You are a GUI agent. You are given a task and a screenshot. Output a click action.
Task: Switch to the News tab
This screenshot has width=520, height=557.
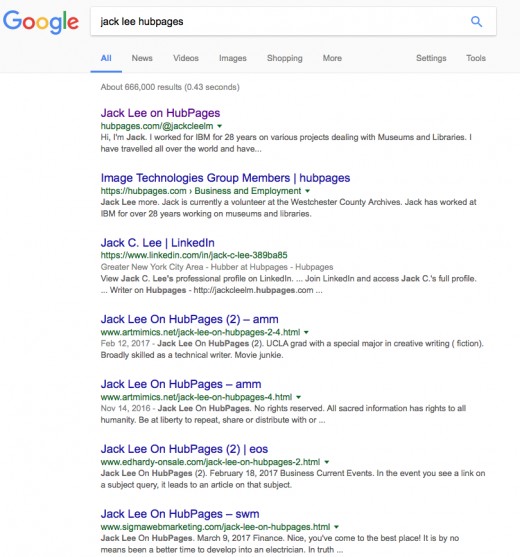142,58
